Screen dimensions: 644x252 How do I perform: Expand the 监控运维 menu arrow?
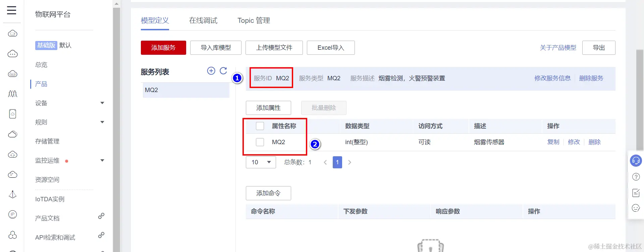[102, 161]
